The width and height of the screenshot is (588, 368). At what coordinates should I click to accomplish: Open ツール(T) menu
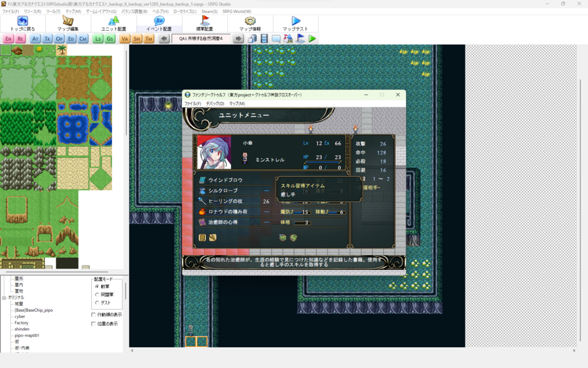pos(53,12)
